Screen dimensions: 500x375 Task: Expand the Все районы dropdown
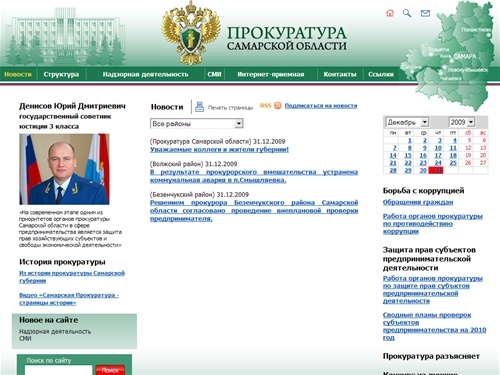click(197, 124)
